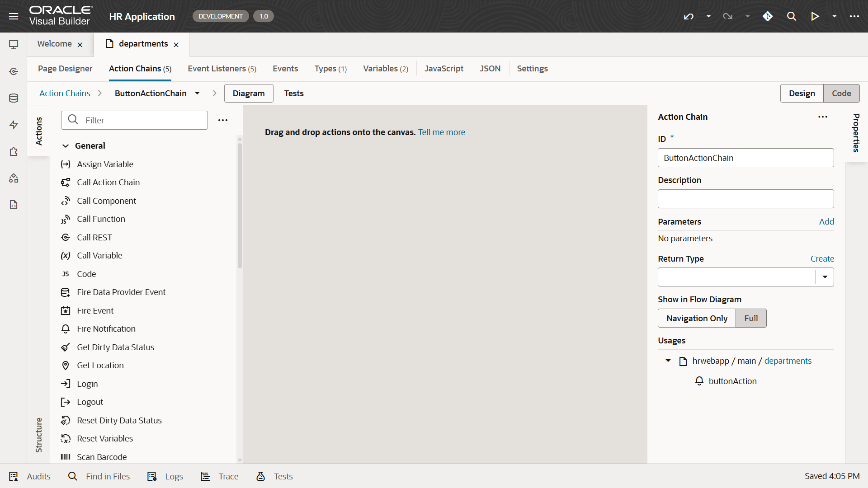
Task: Open Business Objects database icon in navigator
Action: coord(14,98)
